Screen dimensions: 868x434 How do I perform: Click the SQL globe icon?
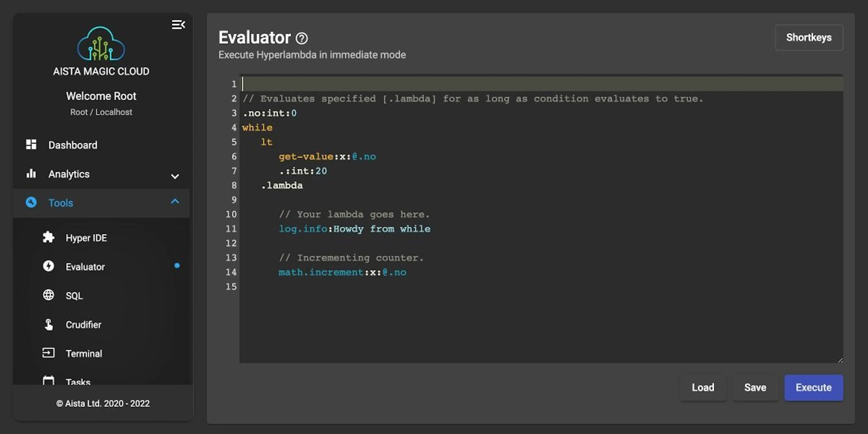point(49,295)
